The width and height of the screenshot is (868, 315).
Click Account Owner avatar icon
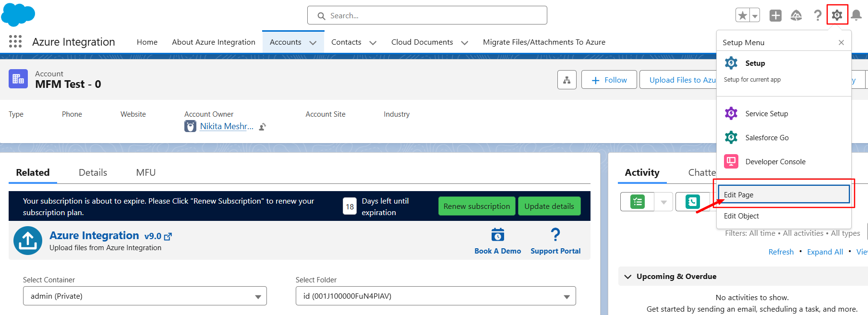point(191,126)
